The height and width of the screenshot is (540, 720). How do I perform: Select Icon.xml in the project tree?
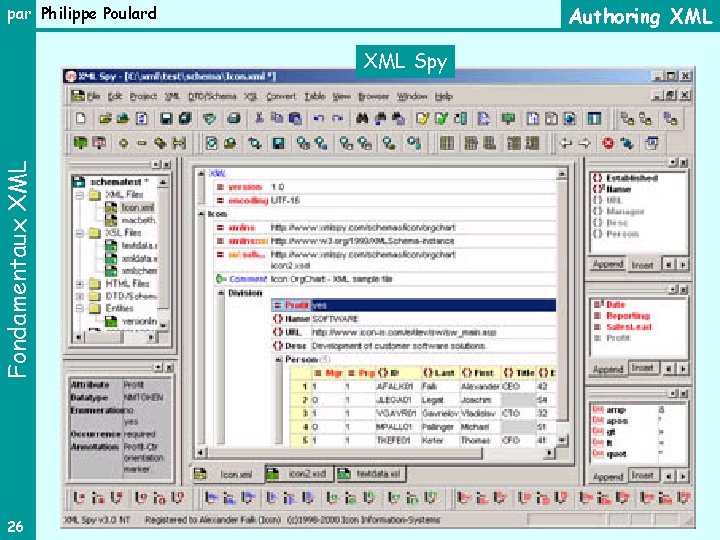[137, 208]
